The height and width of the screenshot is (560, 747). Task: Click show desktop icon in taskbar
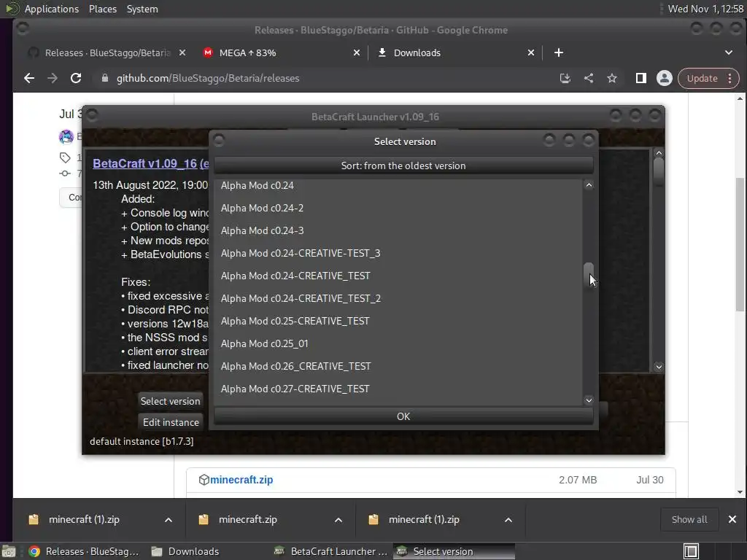[x=9, y=551]
